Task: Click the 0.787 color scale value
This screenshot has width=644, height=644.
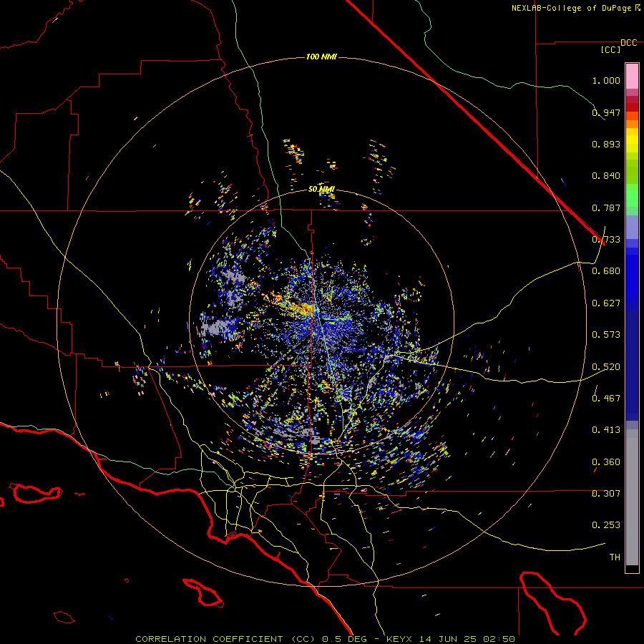Action: 606,208
